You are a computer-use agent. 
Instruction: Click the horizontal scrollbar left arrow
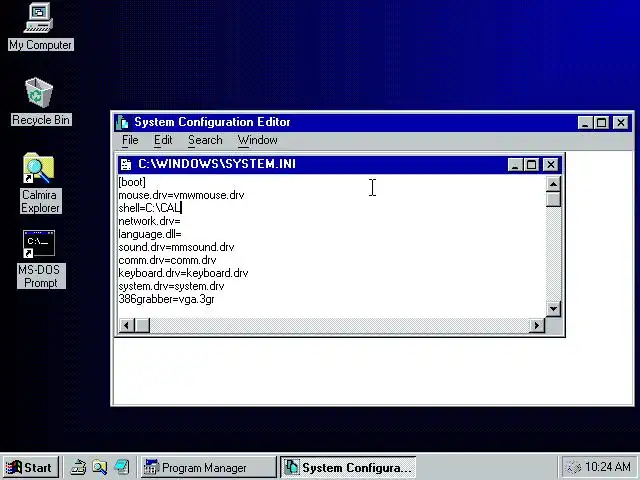coord(127,325)
